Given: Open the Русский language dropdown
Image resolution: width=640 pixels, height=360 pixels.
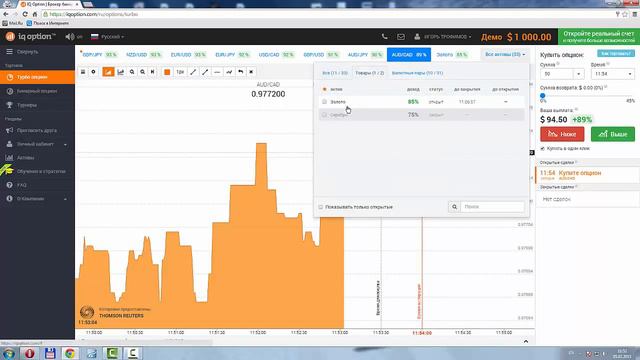Looking at the screenshot, I should click(x=107, y=37).
